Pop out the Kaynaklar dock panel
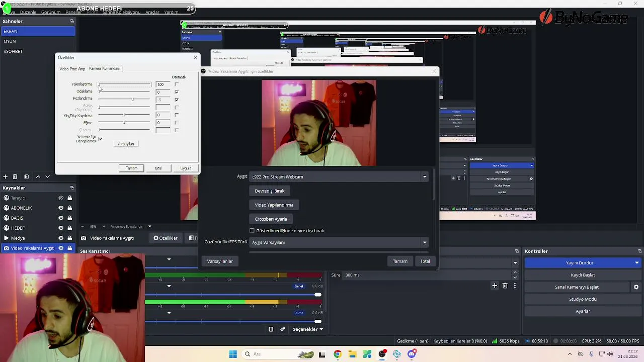The image size is (644, 362). pos(72,188)
